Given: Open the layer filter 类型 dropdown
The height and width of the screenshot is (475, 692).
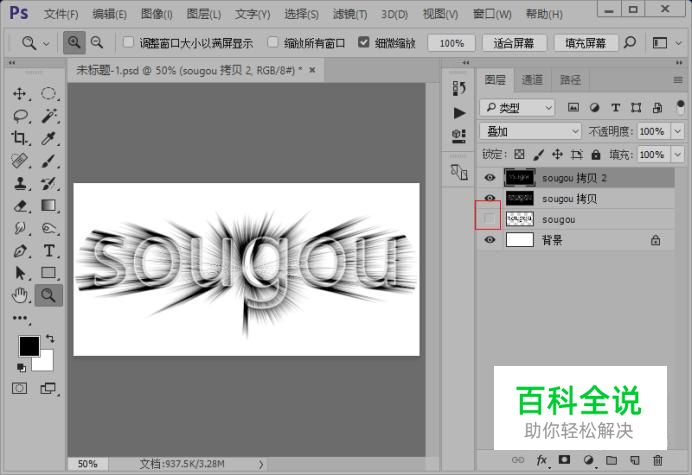Looking at the screenshot, I should point(517,107).
